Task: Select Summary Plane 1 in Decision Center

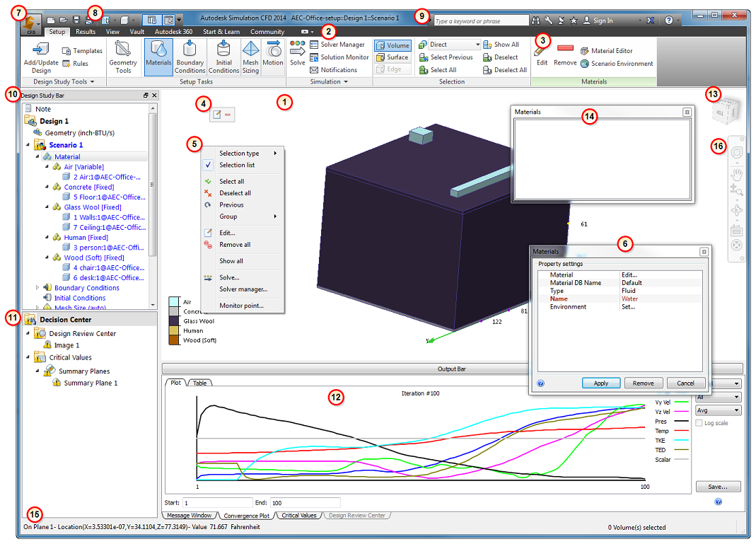Action: pos(91,383)
